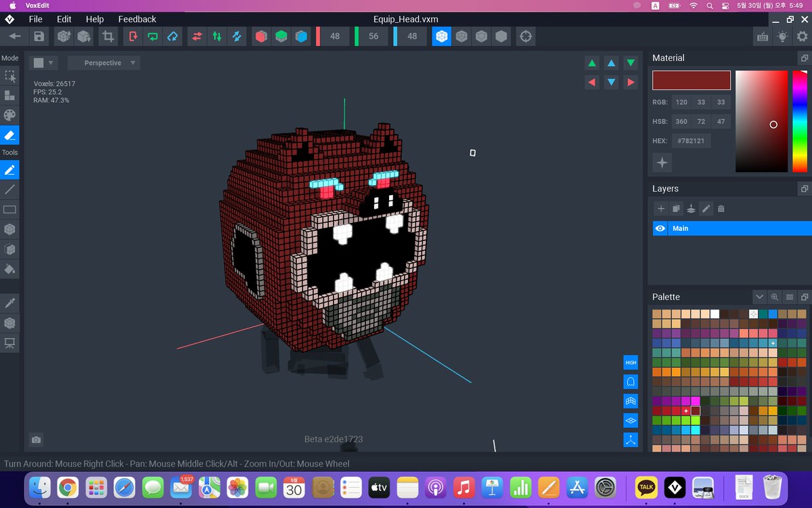Duplicate the layer using the copy icon
This screenshot has width=812, height=508.
point(676,209)
